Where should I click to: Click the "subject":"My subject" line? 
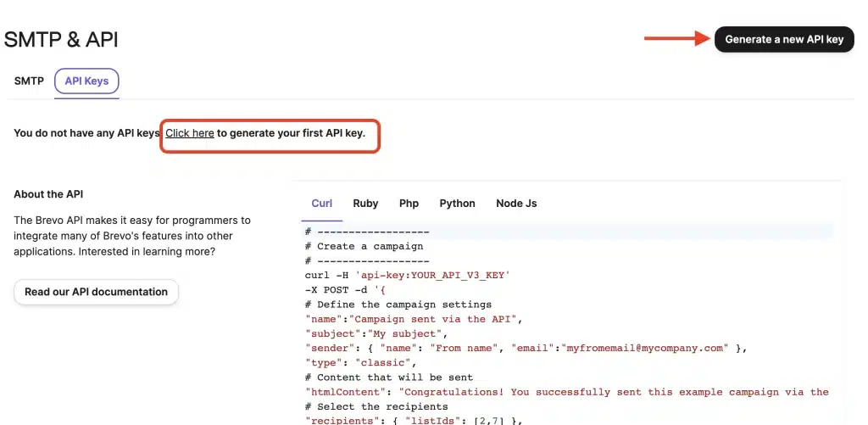(376, 333)
